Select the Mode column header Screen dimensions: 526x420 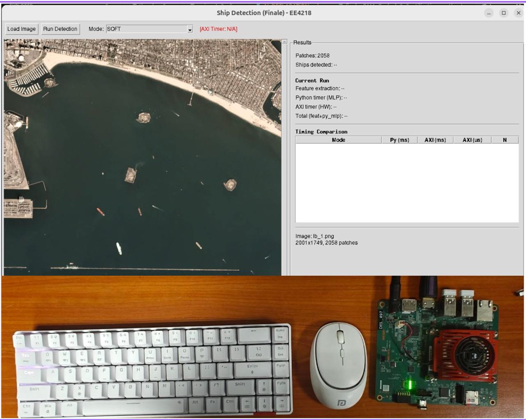(338, 140)
